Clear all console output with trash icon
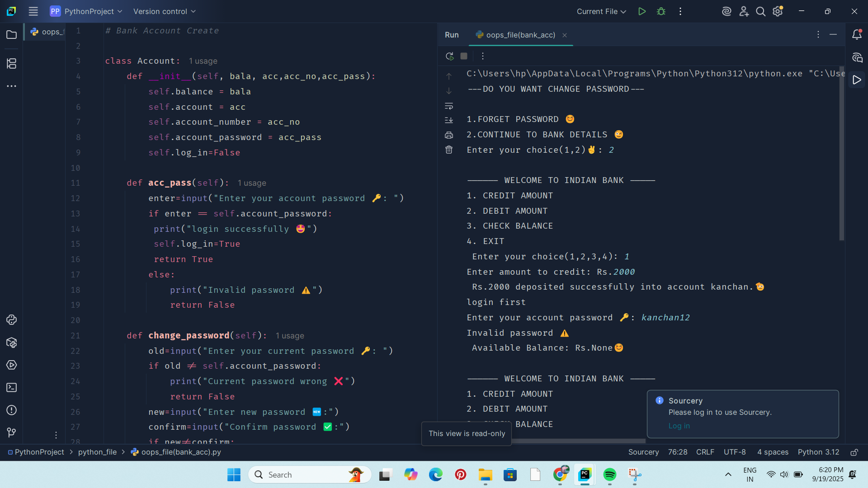Screen dimensions: 868x488 (x=449, y=150)
